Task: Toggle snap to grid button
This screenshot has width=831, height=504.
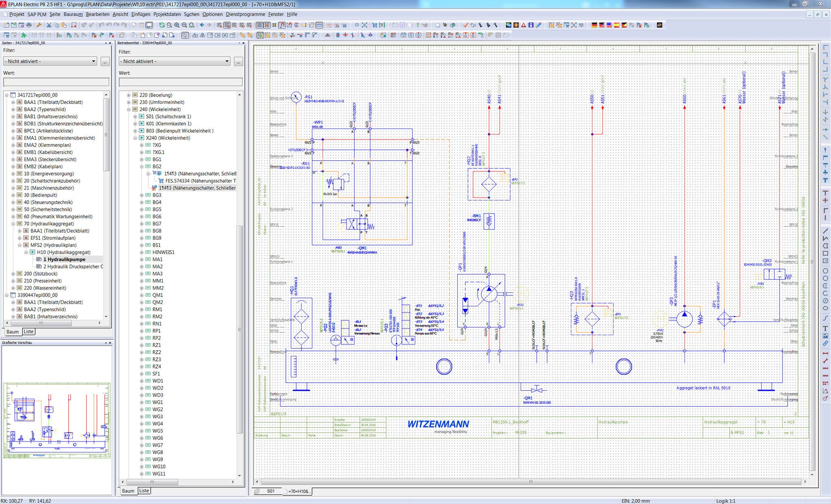Action: click(267, 25)
